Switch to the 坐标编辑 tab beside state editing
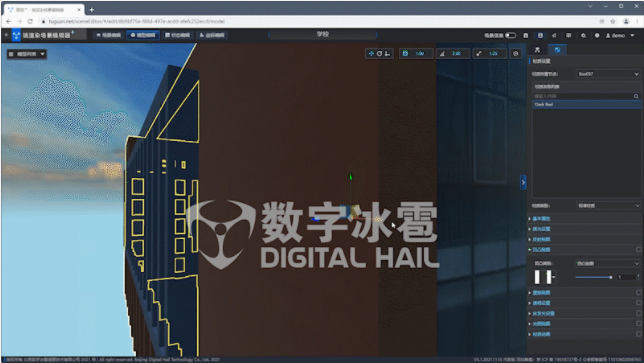Image resolution: width=644 pixels, height=363 pixels. (212, 35)
